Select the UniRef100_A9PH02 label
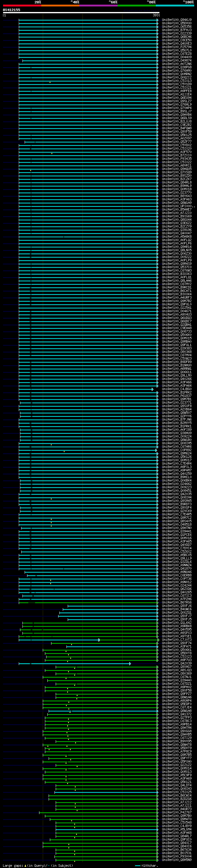The height and width of the screenshot is (868, 197). 176,687
